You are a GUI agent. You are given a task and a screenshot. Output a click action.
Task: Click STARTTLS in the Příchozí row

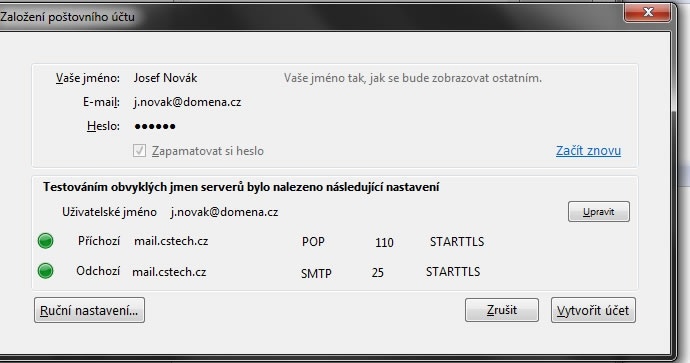coord(457,242)
